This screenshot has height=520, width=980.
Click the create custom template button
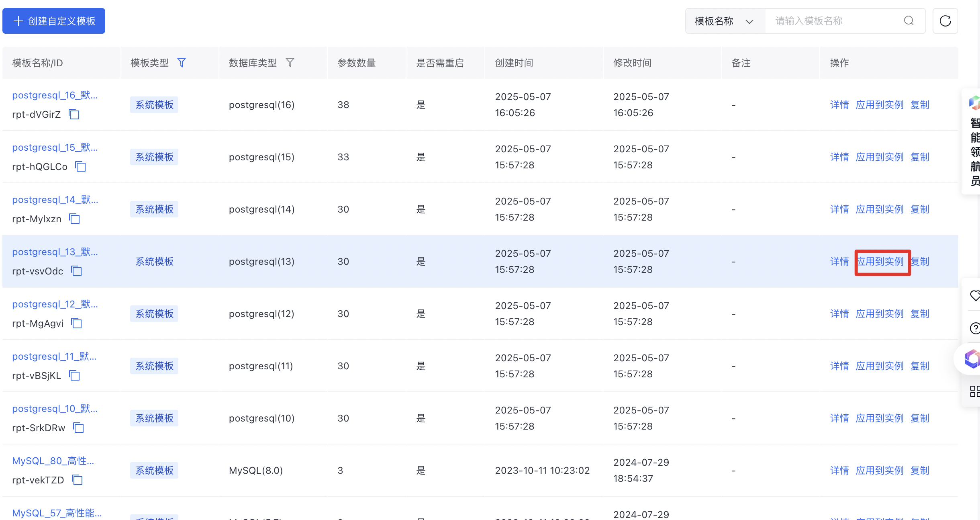[54, 21]
